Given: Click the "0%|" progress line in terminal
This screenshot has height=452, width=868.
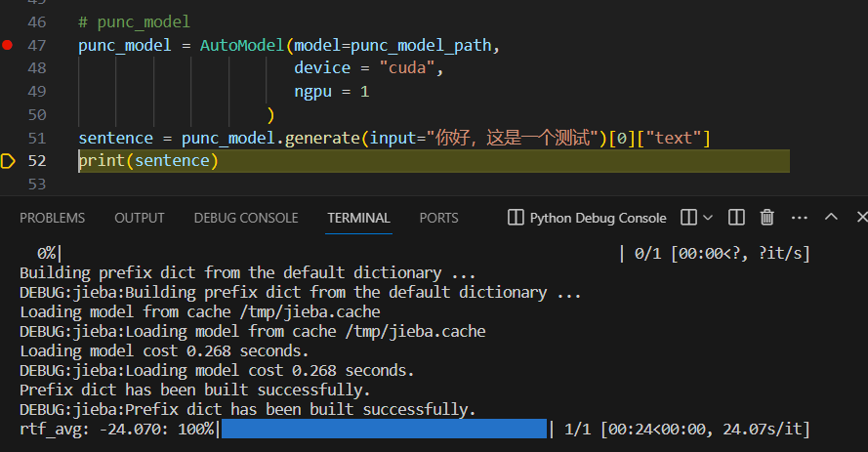Looking at the screenshot, I should point(49,254).
